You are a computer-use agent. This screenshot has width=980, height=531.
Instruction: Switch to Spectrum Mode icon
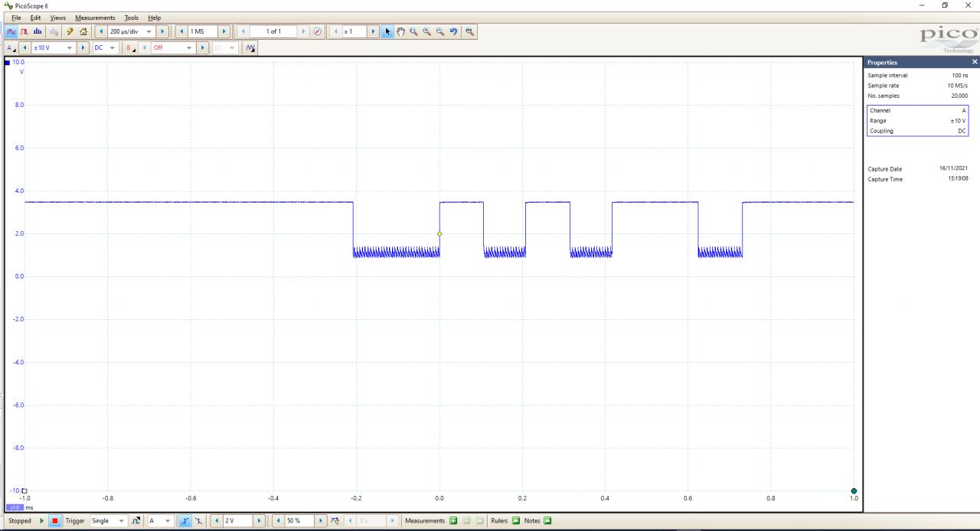[x=38, y=31]
